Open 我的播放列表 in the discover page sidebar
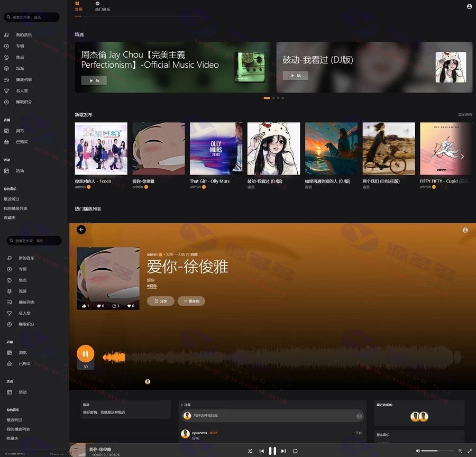This screenshot has height=457, width=476. pos(15,208)
